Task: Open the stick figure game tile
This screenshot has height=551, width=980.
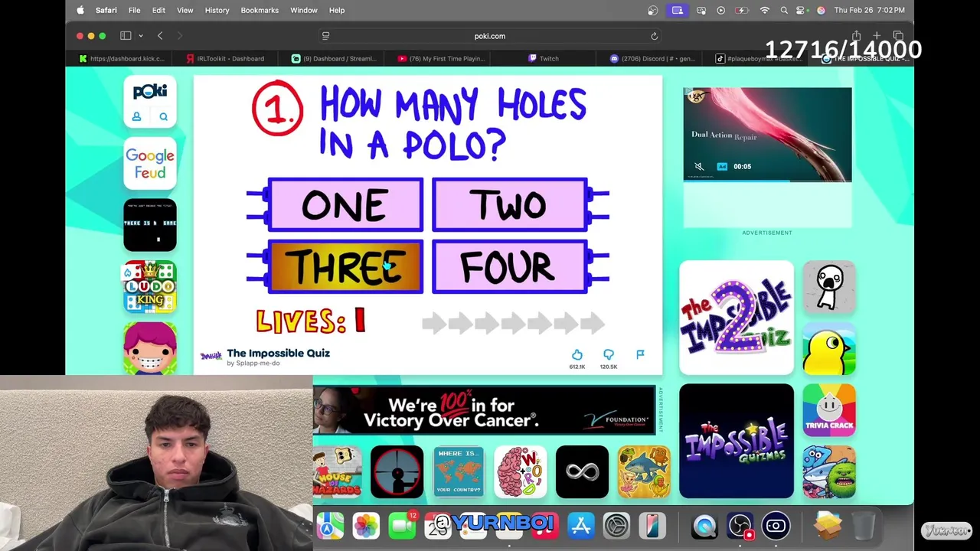Action: click(x=829, y=287)
